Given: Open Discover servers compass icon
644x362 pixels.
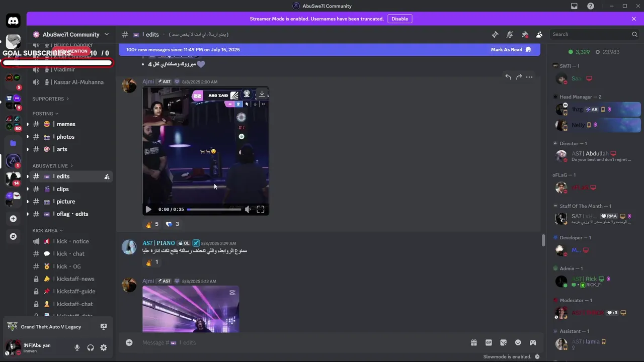Looking at the screenshot, I should [13, 236].
